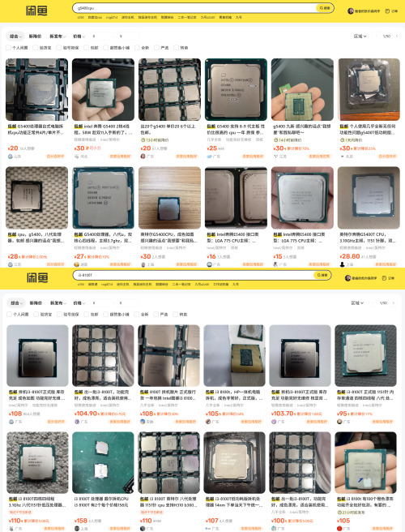The image size is (405, 532).
Task: Open the user avatar next to i3-8100T search
Action: 347,278
